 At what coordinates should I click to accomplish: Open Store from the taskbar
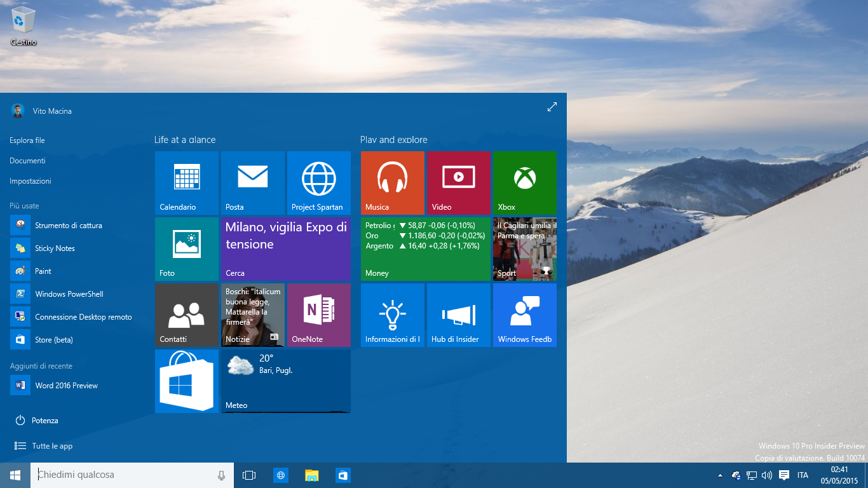pyautogui.click(x=342, y=475)
